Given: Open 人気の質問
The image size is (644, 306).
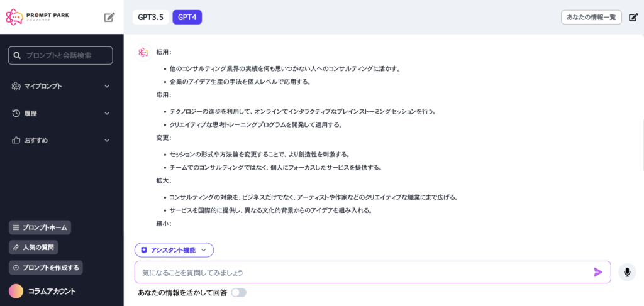Looking at the screenshot, I should coord(34,248).
